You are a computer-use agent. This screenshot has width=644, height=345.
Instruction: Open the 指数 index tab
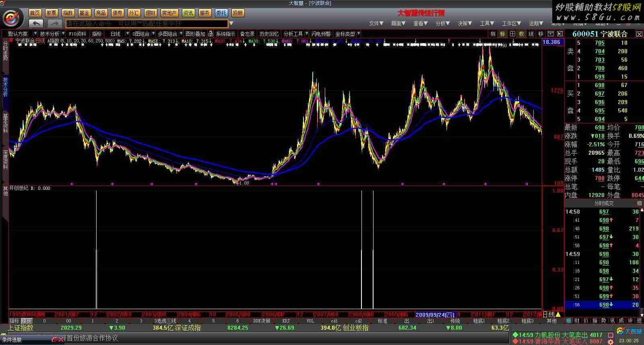[x=68, y=13]
